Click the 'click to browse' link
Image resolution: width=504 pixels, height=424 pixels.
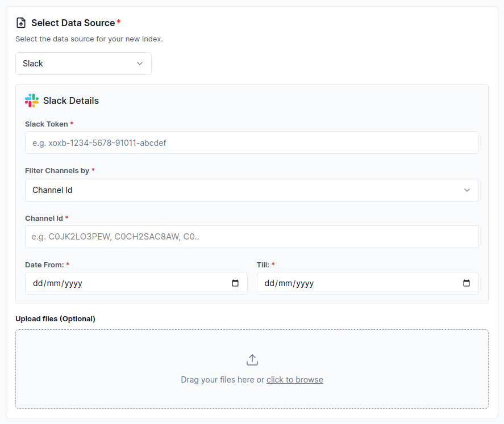tap(295, 380)
